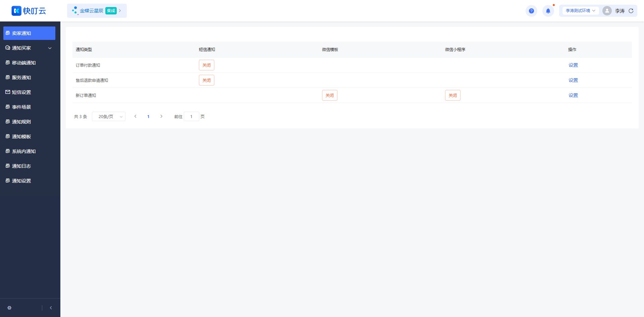Click the chat icon beside 通知买家
644x317 pixels.
pyautogui.click(x=8, y=48)
